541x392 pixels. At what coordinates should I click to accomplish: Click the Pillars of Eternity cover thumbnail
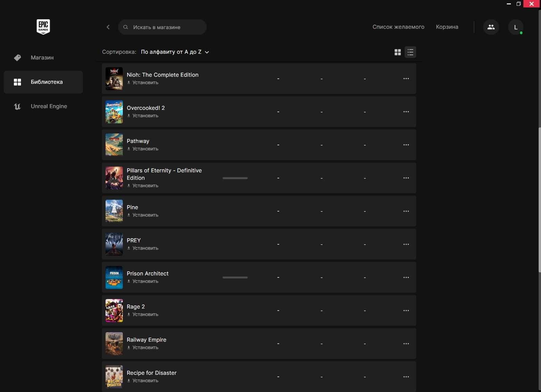[114, 178]
